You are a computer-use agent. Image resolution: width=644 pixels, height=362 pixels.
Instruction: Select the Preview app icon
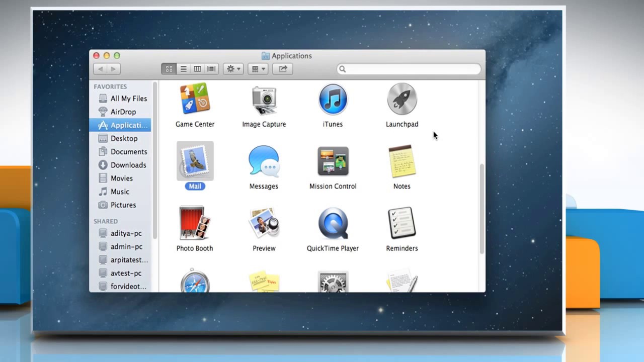(x=264, y=223)
